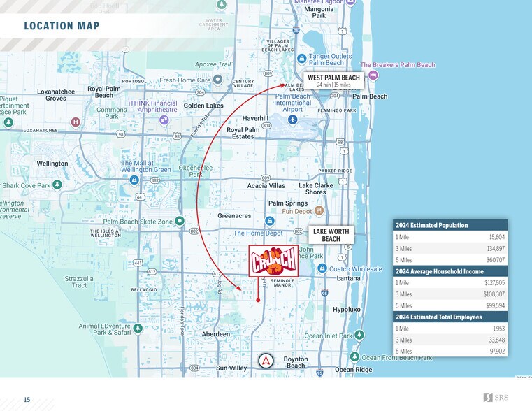Click the Shark Cove Park tree icon
The image size is (532, 411).
[x=57, y=185]
